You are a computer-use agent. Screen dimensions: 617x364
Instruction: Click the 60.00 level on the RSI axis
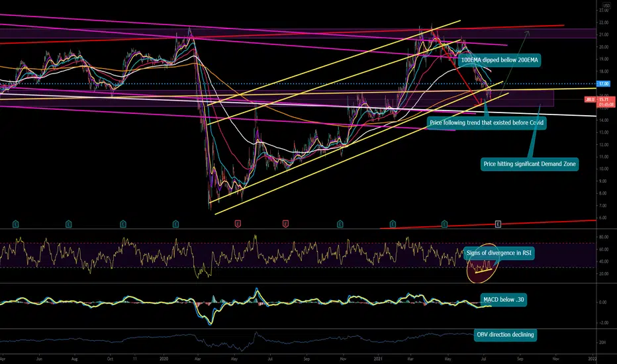[x=604, y=249]
